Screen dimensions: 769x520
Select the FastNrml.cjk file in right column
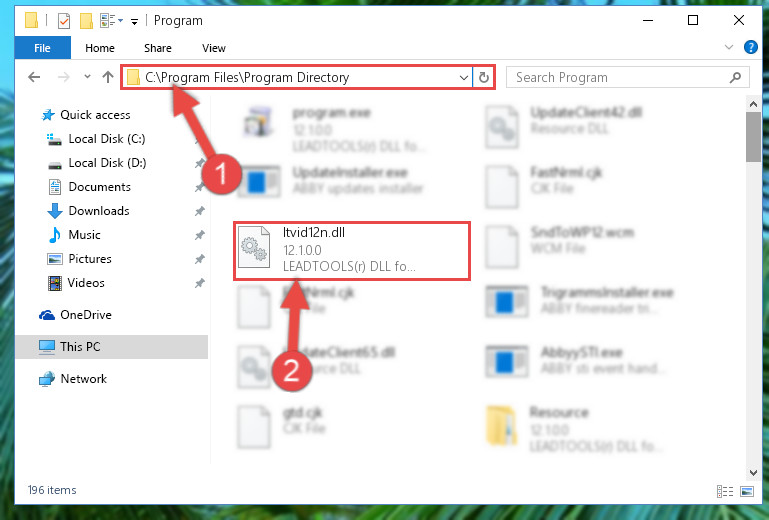coord(543,186)
